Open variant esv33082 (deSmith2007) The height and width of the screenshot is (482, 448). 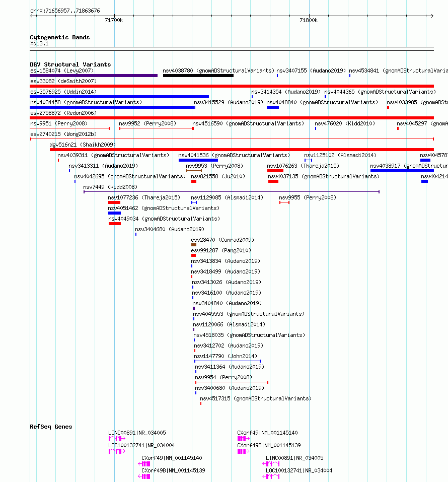click(x=63, y=81)
